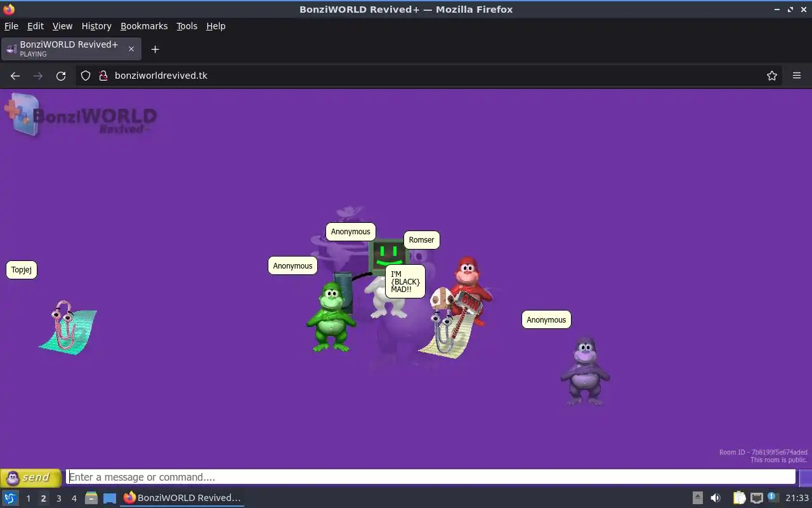812x508 pixels.
Task: Open the notification alert tray icon
Action: coord(773,497)
